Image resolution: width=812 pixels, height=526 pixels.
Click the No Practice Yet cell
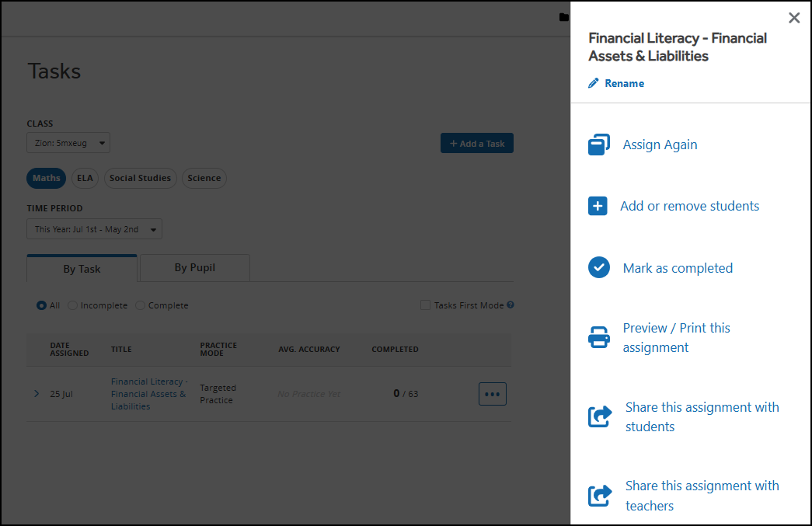coord(309,394)
